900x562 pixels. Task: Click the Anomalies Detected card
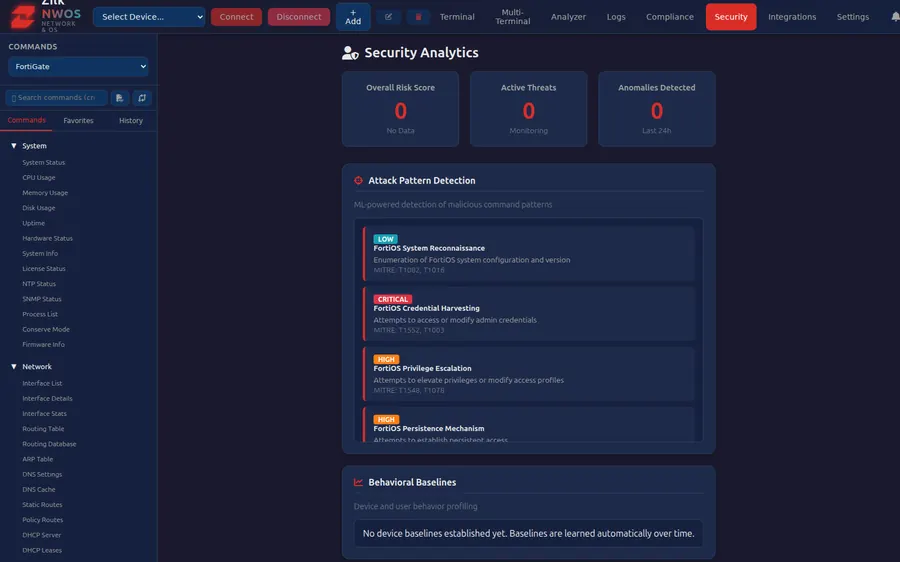coord(657,109)
